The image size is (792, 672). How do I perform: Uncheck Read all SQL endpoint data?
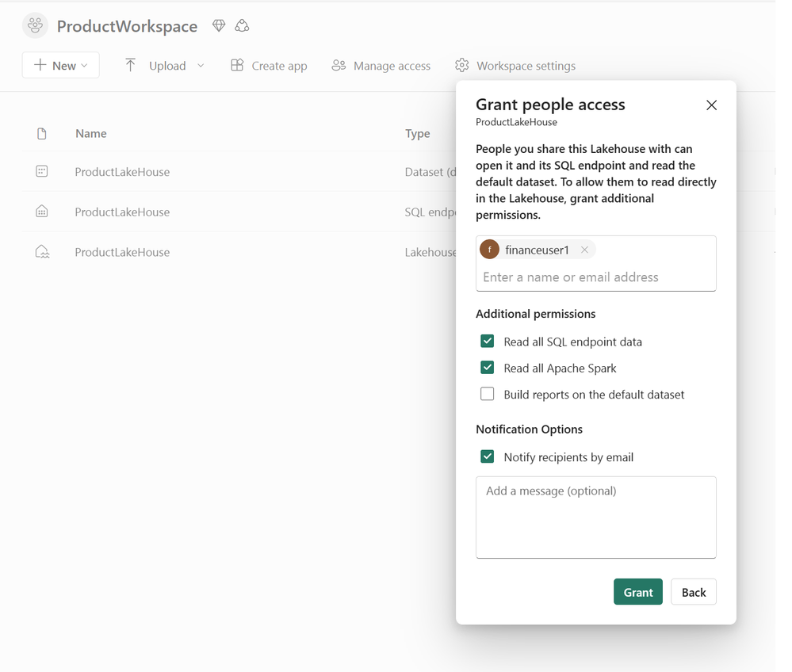click(x=488, y=342)
